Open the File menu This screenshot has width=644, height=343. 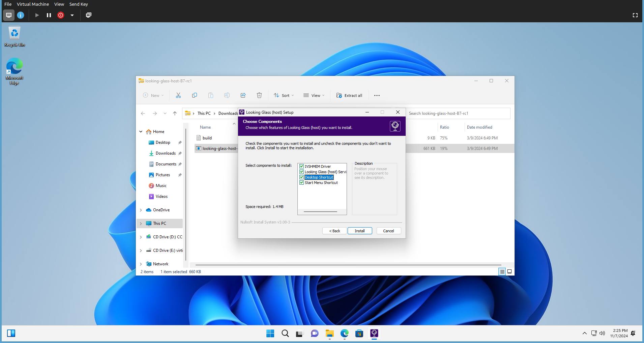click(8, 4)
